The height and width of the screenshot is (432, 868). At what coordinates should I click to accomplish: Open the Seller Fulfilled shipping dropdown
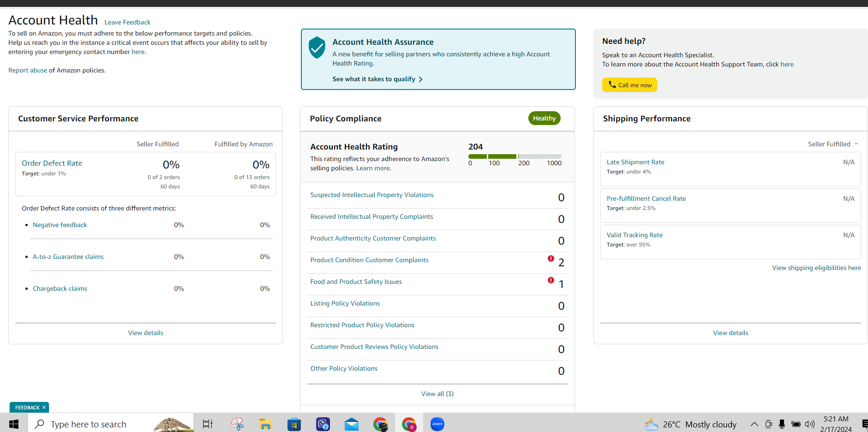click(x=833, y=144)
